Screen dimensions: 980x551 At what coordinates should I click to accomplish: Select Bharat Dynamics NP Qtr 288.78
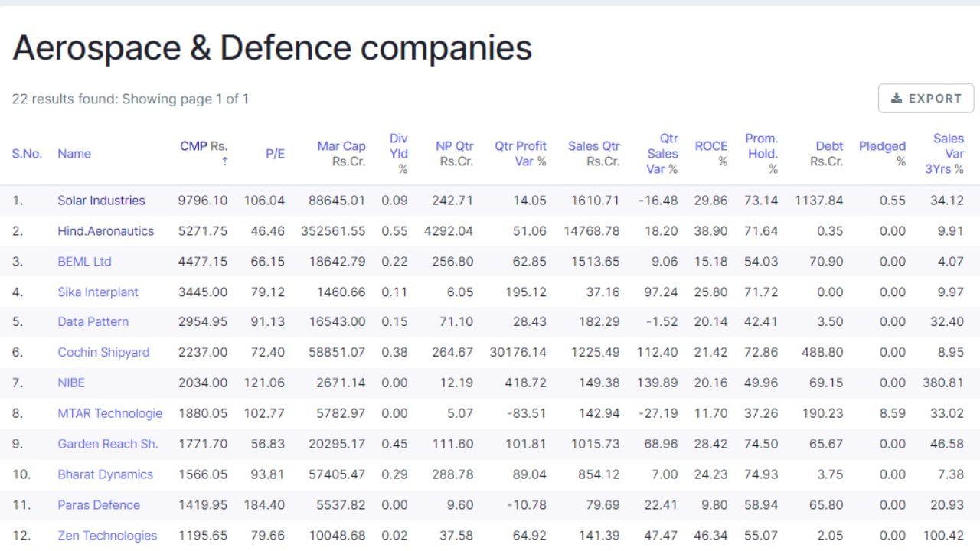coord(453,474)
